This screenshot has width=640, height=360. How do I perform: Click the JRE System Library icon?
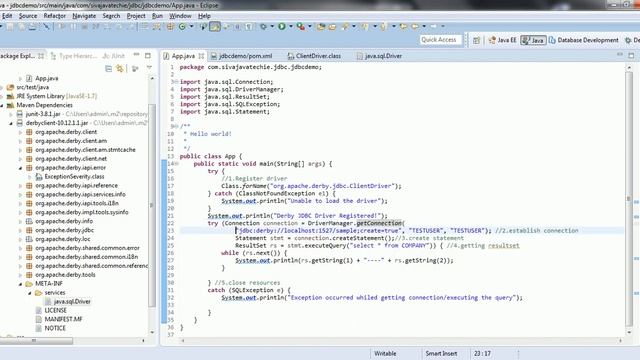10,96
